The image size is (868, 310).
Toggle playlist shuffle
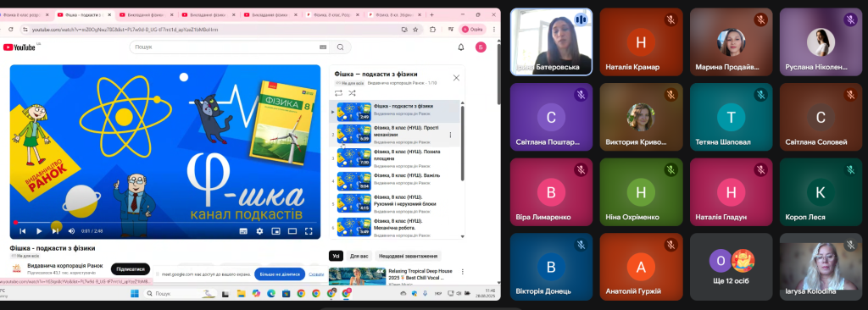[x=352, y=93]
